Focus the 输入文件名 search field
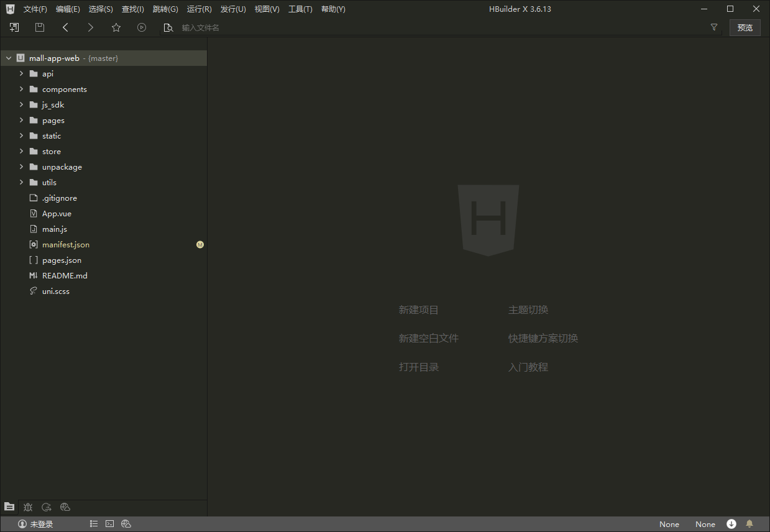This screenshot has width=770, height=532. point(441,27)
